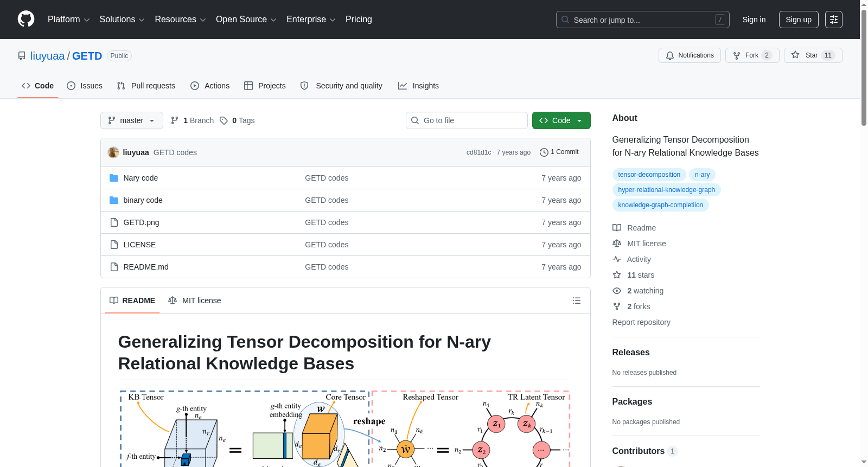Open the liuyuaa owner profile link
The height and width of the screenshot is (467, 868).
click(47, 56)
